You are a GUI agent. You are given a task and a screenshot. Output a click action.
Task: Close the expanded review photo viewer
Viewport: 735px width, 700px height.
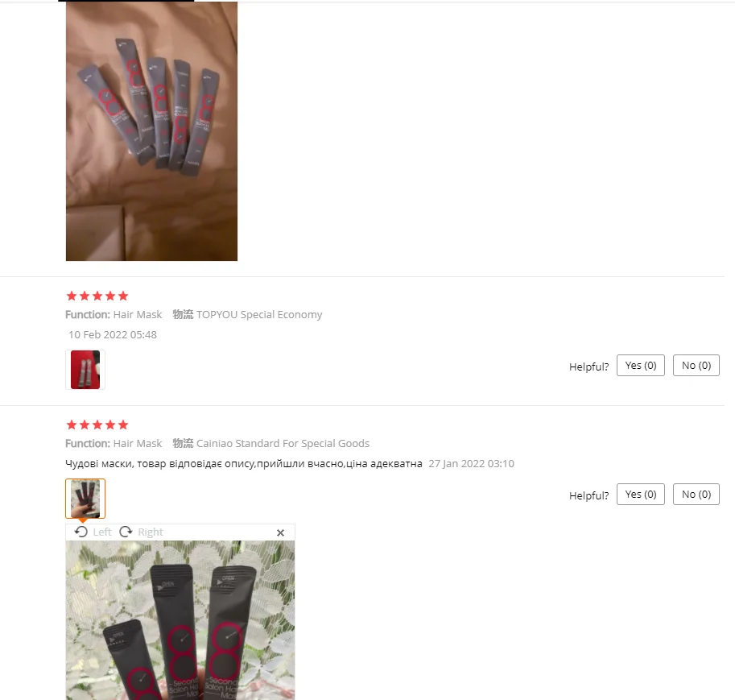pos(280,532)
